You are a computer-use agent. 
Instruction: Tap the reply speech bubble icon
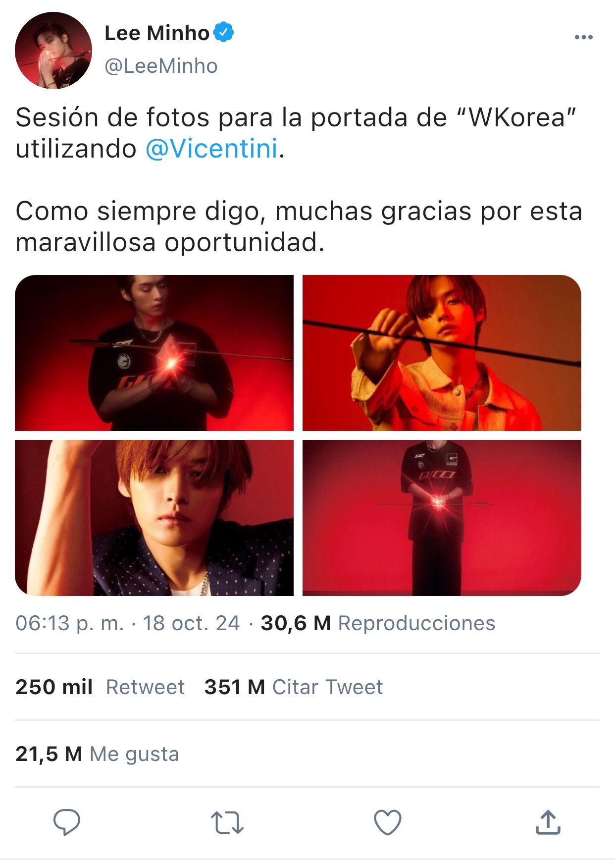coord(67,822)
